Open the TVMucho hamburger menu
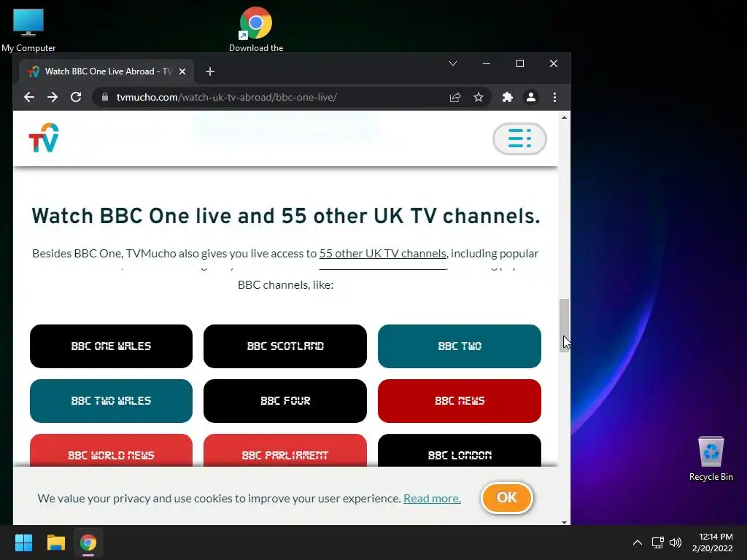This screenshot has height=560, width=747. 519,139
